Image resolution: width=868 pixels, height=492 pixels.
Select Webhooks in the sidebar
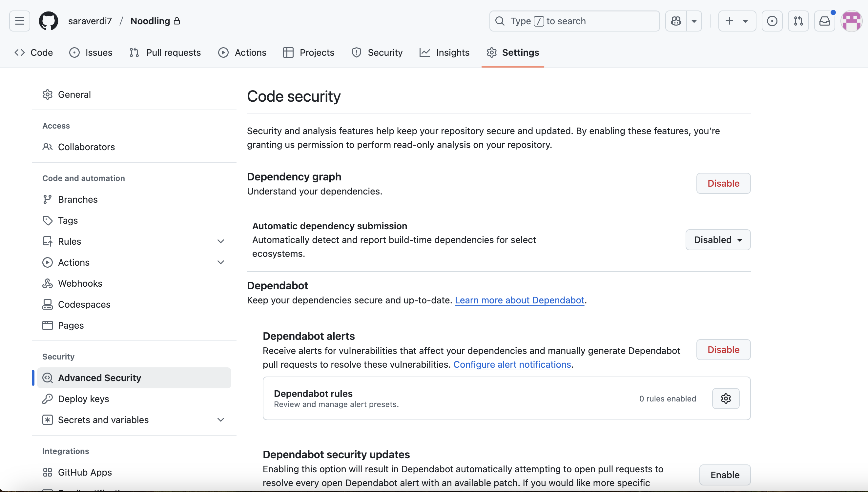tap(80, 283)
